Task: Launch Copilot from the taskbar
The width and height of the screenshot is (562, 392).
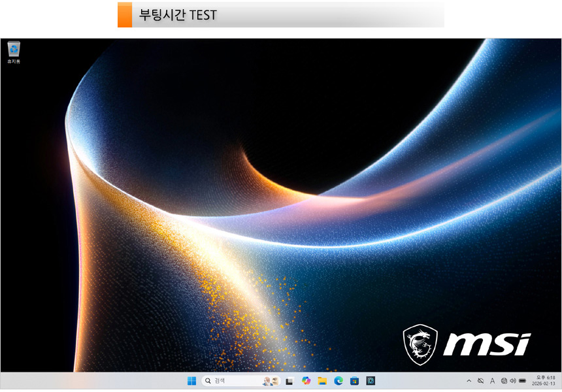Action: pyautogui.click(x=306, y=381)
